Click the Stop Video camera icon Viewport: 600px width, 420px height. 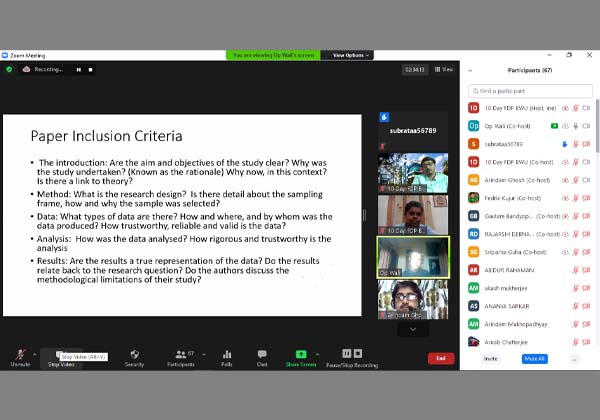[x=60, y=354]
